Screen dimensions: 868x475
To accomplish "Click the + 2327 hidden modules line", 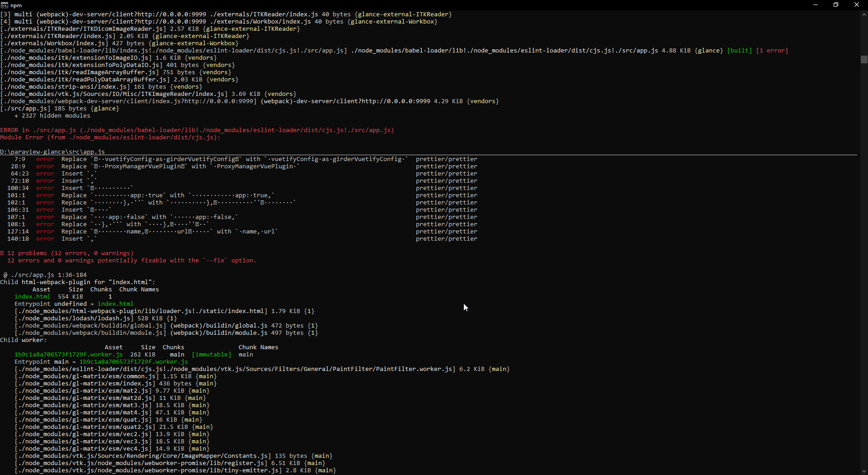I will tap(52, 115).
